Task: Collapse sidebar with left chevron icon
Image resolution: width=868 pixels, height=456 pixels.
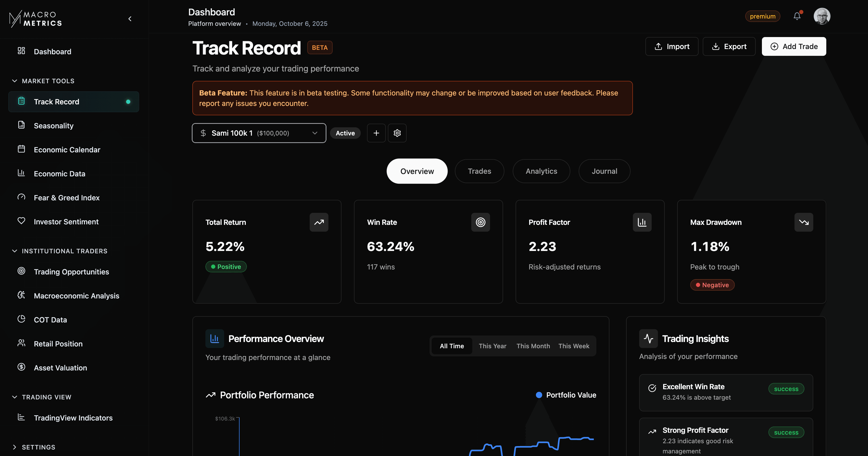Action: [x=130, y=19]
